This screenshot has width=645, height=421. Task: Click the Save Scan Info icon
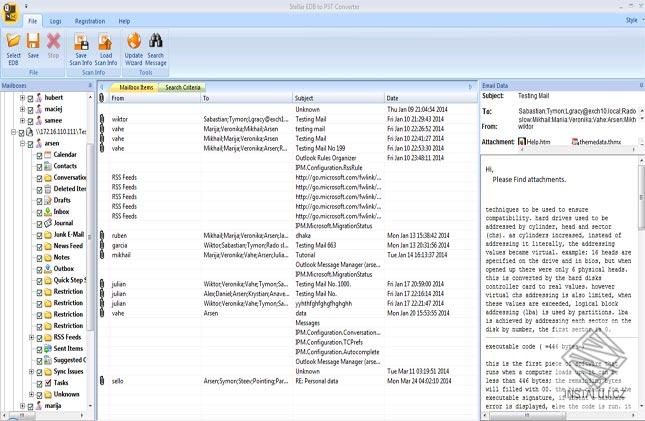(81, 42)
